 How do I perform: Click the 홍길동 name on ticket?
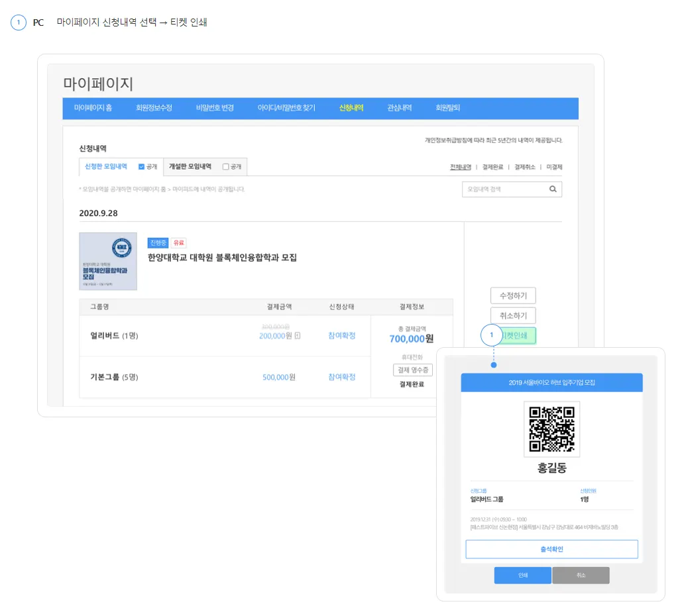click(551, 468)
